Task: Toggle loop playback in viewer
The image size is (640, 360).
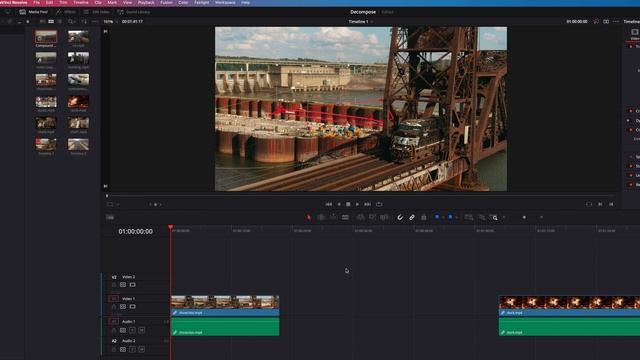Action: [x=379, y=204]
